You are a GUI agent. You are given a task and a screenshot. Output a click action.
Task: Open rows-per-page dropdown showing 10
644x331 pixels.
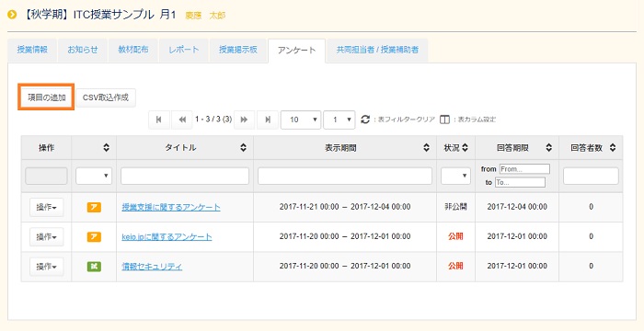[x=301, y=120]
